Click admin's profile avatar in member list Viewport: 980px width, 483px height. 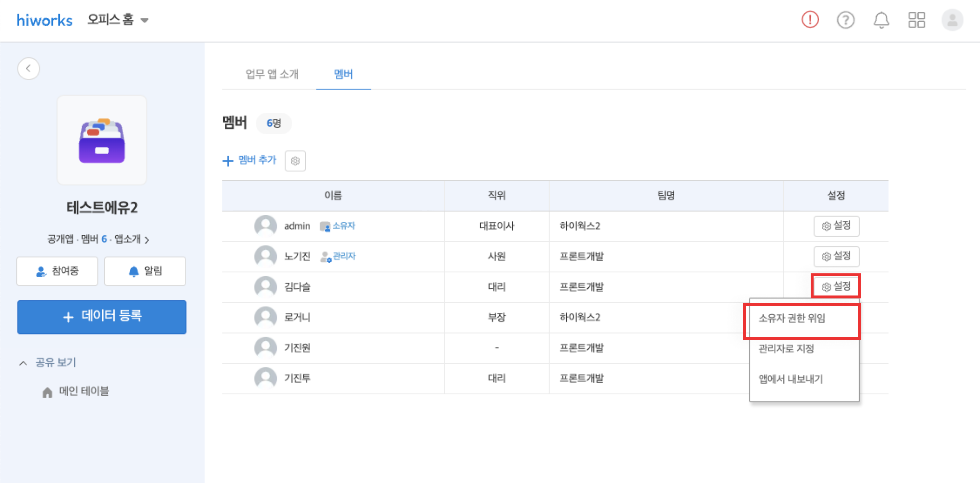pos(265,226)
